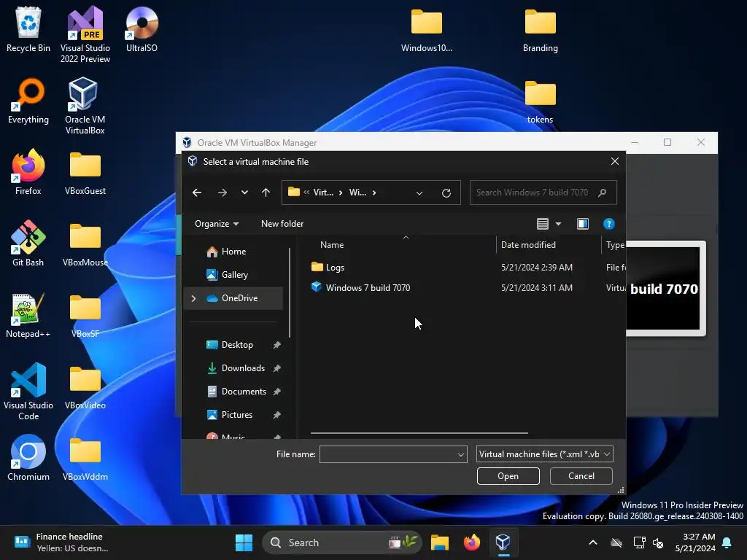Close the Select a virtual machine file dialog
This screenshot has width=747, height=560.
614,161
